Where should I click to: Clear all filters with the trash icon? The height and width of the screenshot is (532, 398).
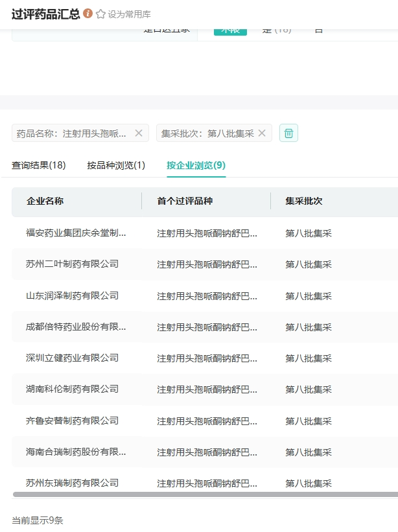pyautogui.click(x=288, y=133)
